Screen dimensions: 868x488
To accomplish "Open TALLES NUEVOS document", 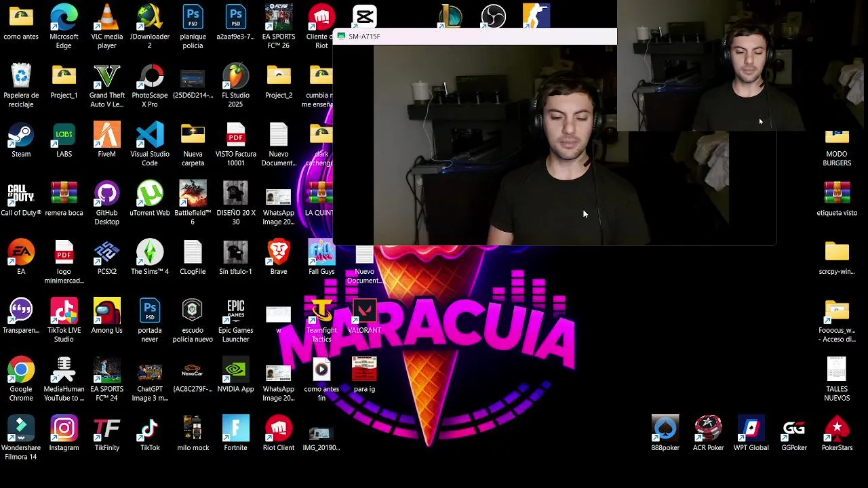I will coord(837,379).
